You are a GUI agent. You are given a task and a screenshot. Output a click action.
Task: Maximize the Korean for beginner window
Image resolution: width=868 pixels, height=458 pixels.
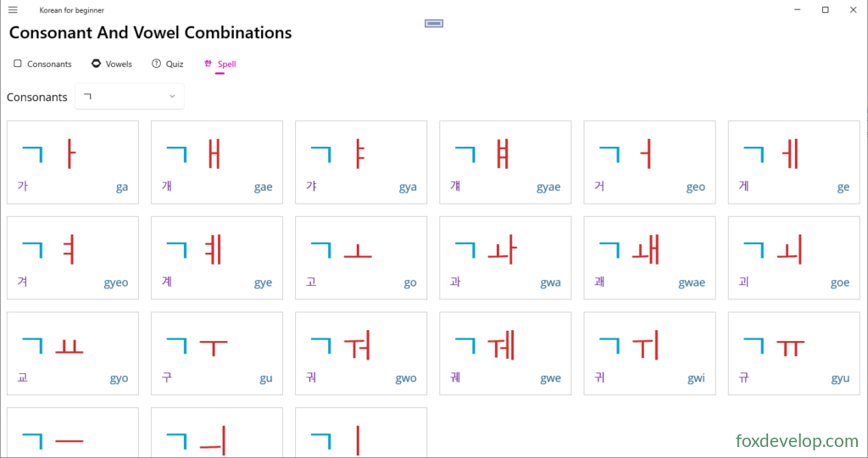tap(825, 10)
